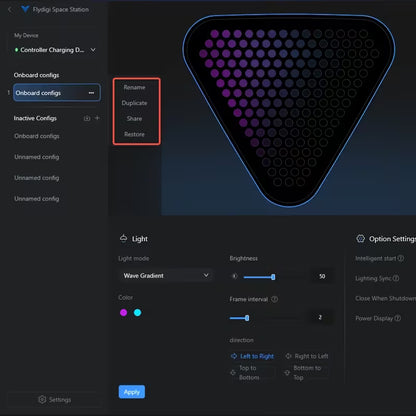The image size is (416, 416).
Task: Click the Frame interval help icon
Action: click(274, 299)
